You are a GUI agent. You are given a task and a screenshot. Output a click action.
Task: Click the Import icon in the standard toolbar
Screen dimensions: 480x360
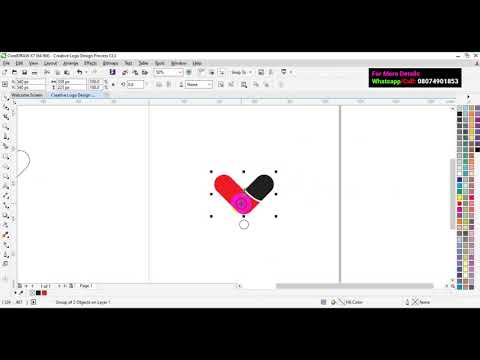125,72
